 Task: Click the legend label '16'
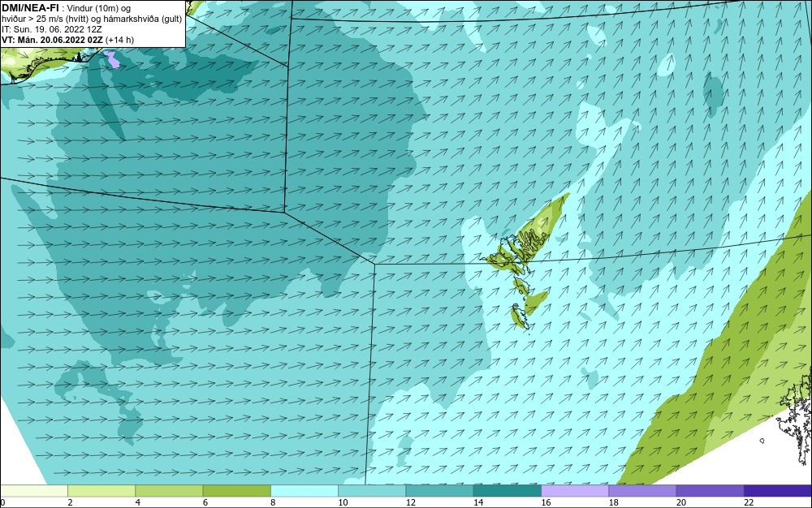(546, 502)
